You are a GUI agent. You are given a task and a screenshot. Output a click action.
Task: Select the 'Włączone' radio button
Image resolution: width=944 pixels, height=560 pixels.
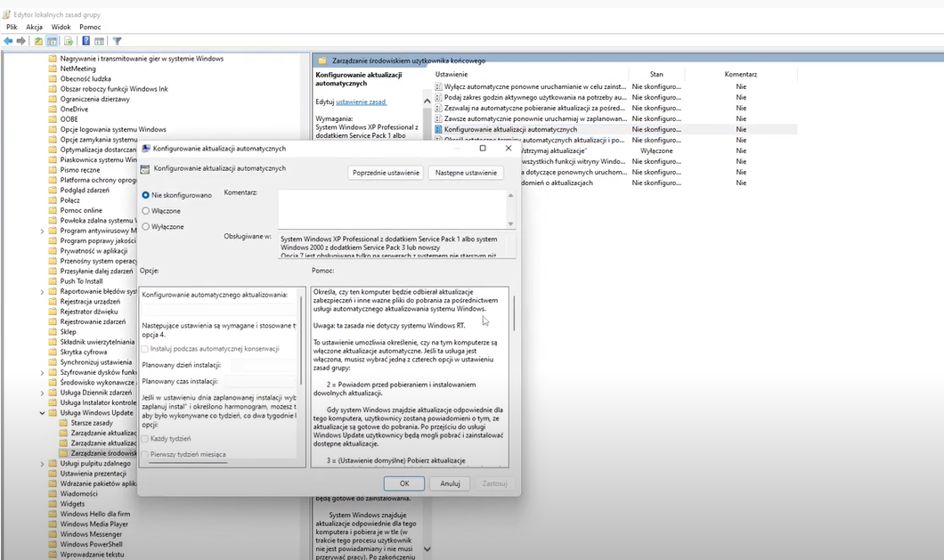146,211
